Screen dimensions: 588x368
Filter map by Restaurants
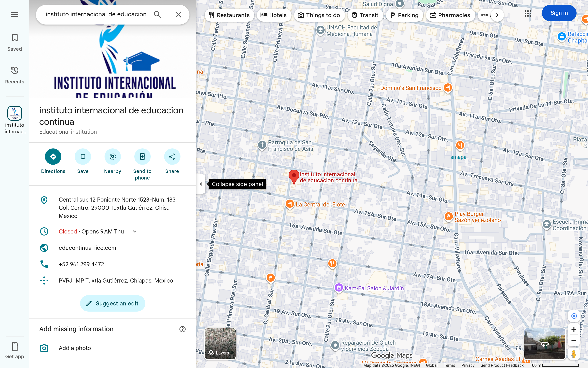[x=229, y=15]
